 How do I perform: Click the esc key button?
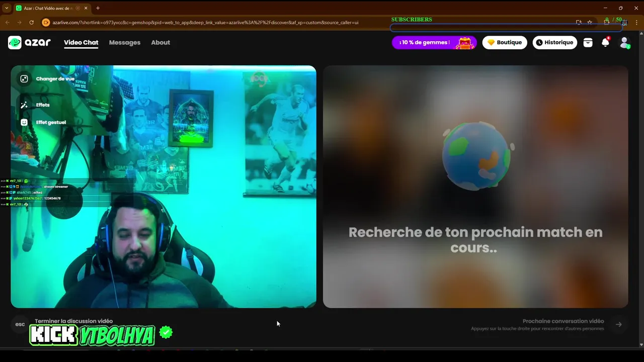[20, 324]
